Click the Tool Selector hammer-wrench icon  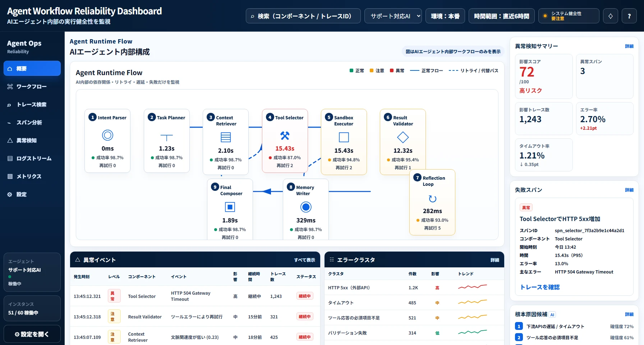tap(285, 135)
